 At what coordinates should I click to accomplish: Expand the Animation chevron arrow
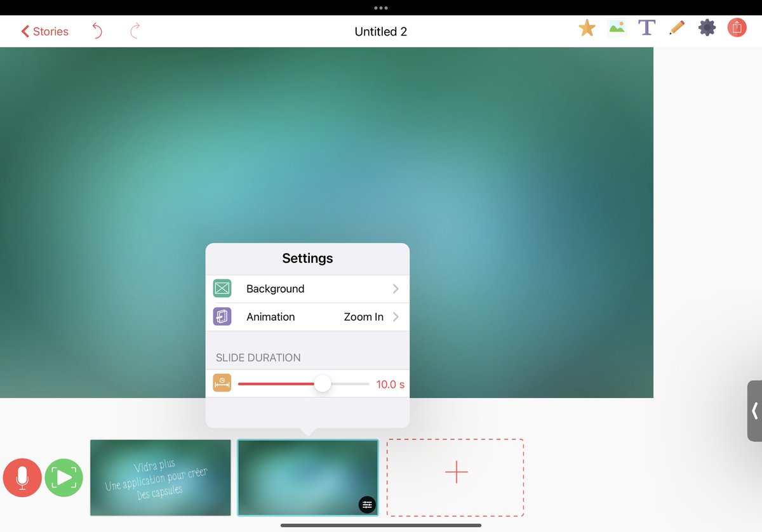click(396, 317)
